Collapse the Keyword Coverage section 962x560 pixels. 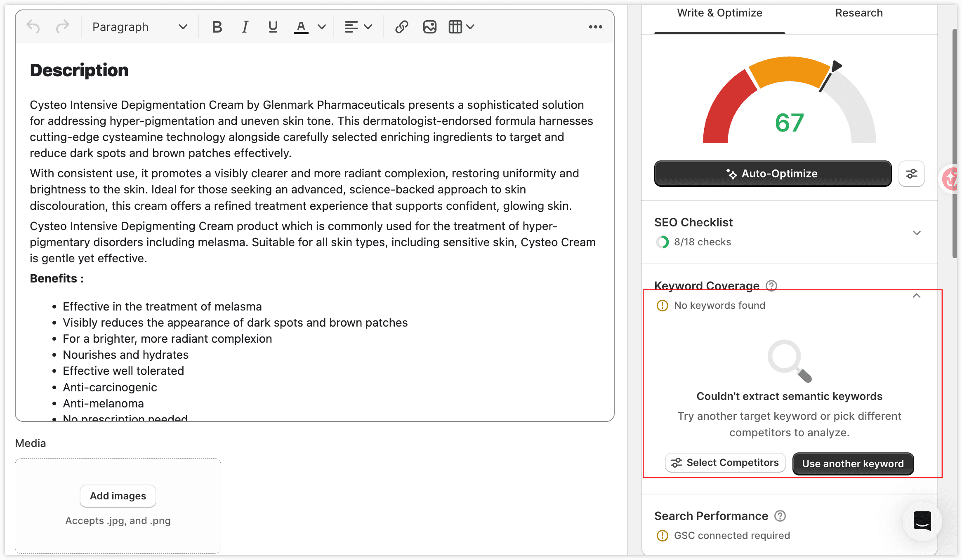917,296
